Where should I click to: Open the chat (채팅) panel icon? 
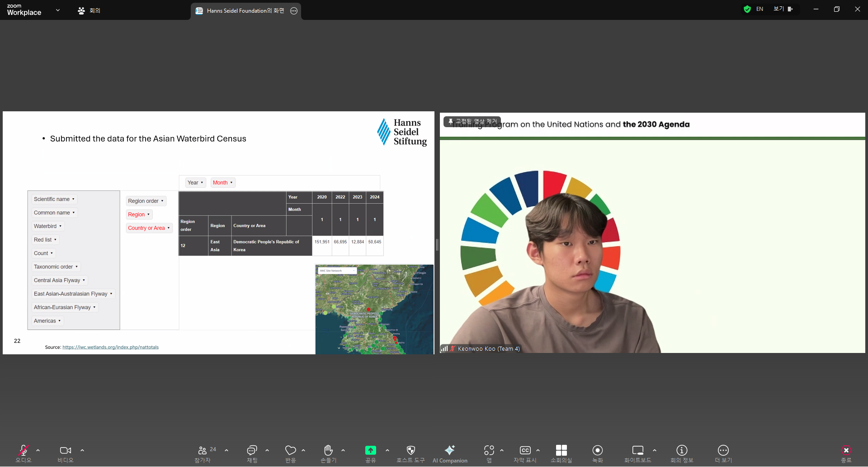click(x=252, y=450)
